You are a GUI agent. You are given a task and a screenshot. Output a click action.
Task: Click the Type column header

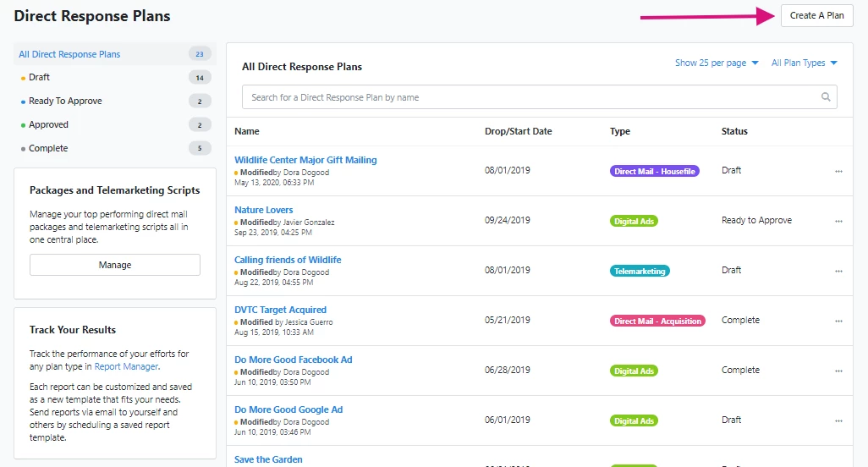point(620,132)
